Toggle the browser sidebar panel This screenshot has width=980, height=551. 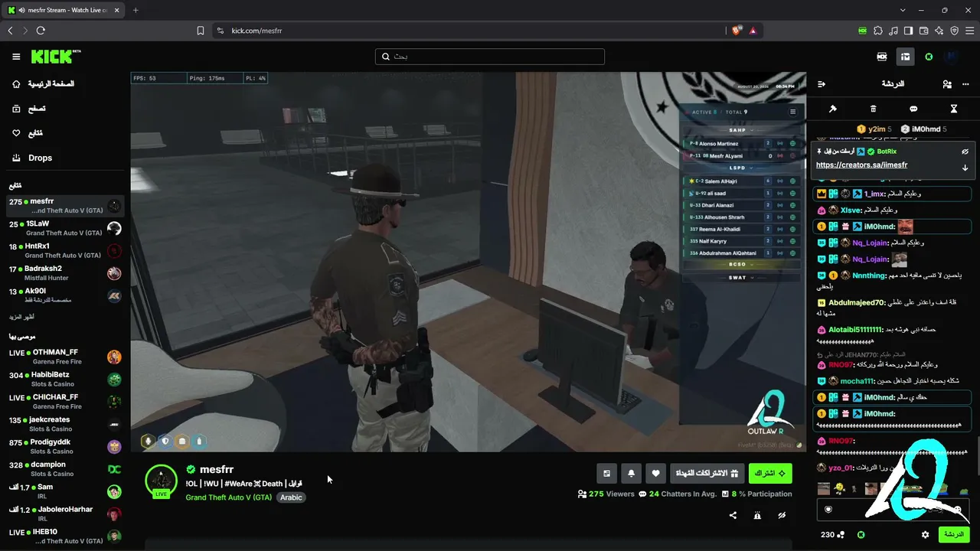(x=908, y=31)
